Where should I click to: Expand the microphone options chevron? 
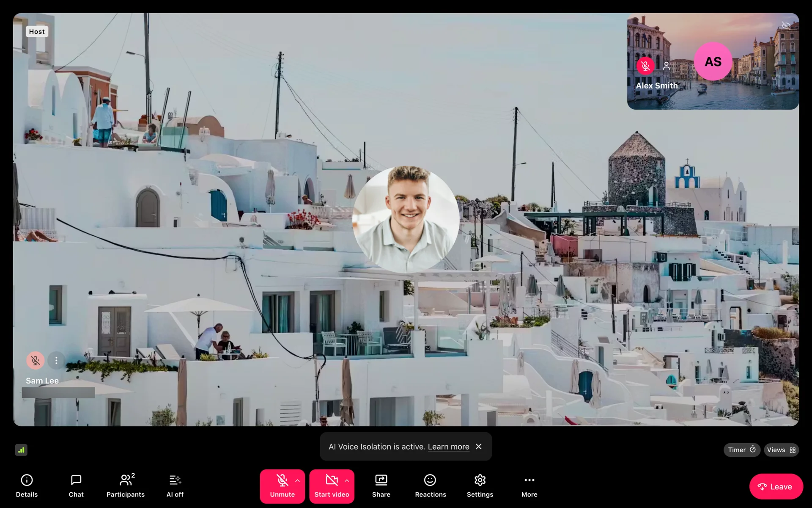pyautogui.click(x=298, y=480)
